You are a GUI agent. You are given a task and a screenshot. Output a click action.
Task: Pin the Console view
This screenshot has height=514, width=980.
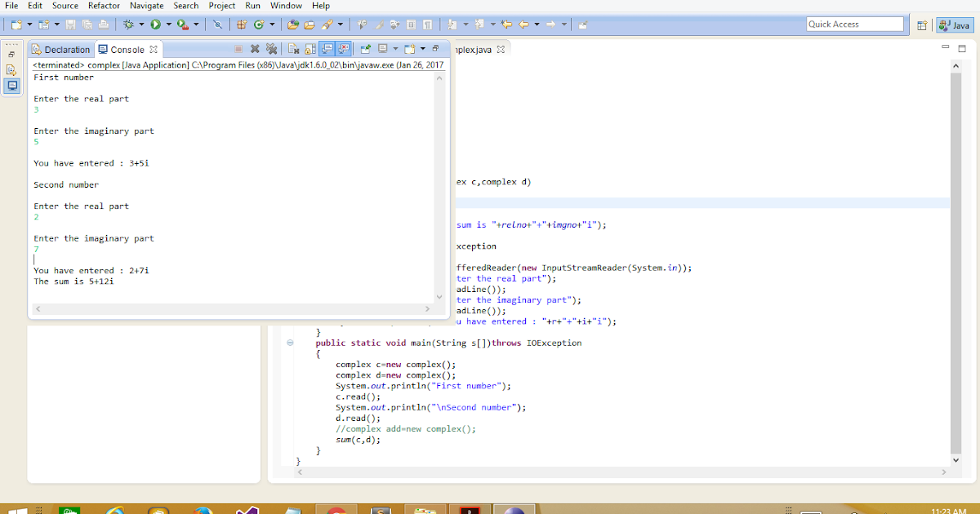tap(366, 49)
